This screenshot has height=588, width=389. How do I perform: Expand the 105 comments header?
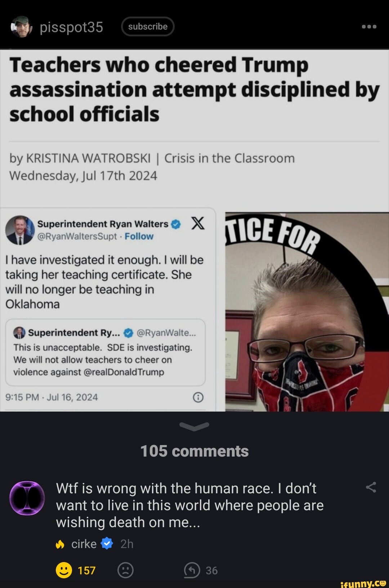pyautogui.click(x=194, y=451)
